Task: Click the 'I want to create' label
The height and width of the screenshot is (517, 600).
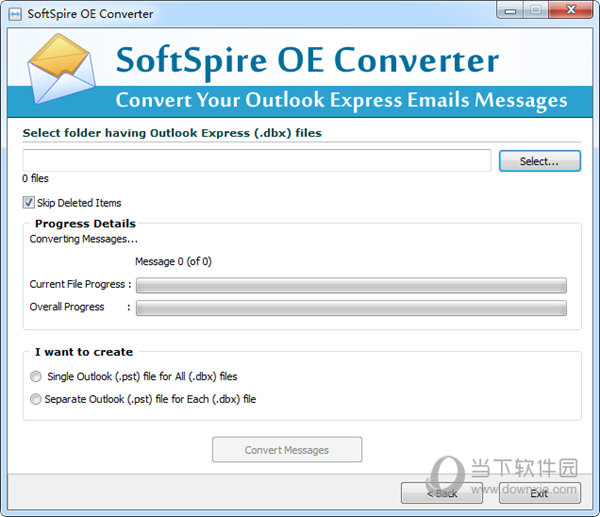Action: [x=84, y=352]
